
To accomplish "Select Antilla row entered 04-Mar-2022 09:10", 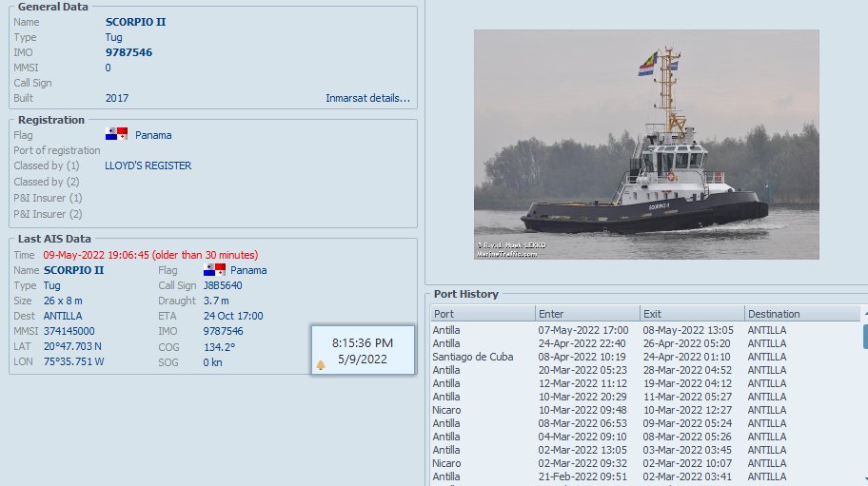I will click(645, 437).
